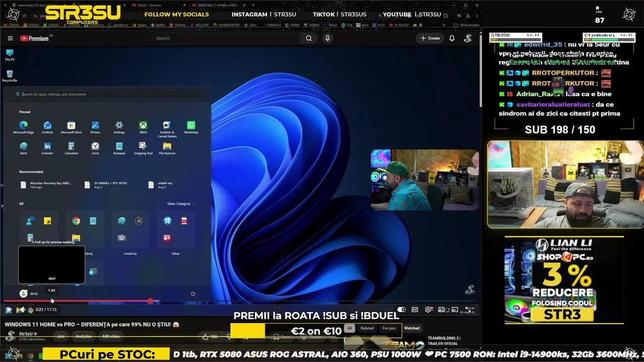Screen dimensions: 644x362
Task: Open the OLX bookmark
Action: pyautogui.click(x=348, y=25)
